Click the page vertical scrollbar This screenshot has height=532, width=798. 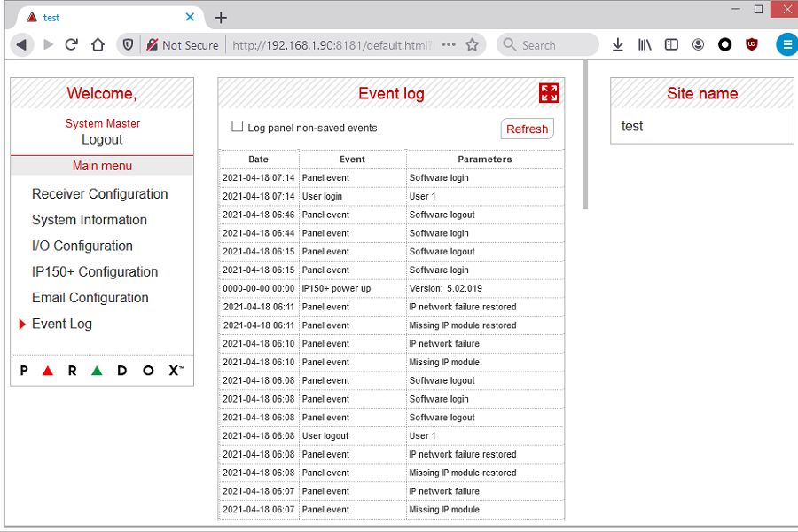584,133
